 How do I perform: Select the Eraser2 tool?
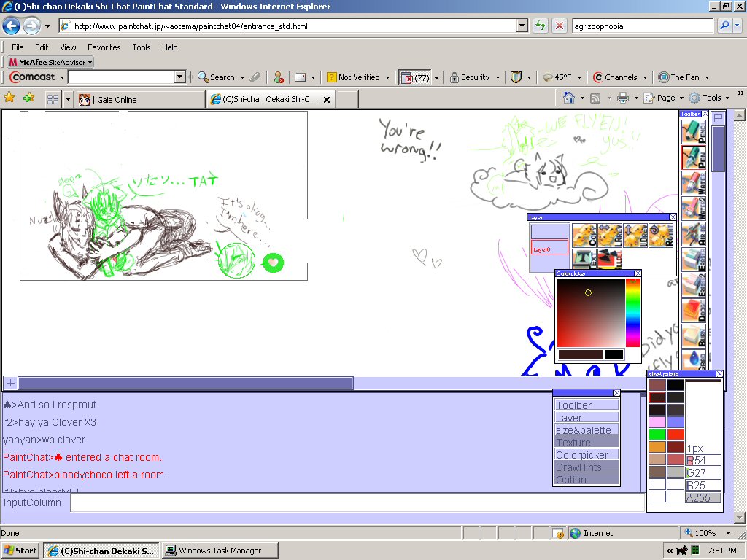pos(694,286)
